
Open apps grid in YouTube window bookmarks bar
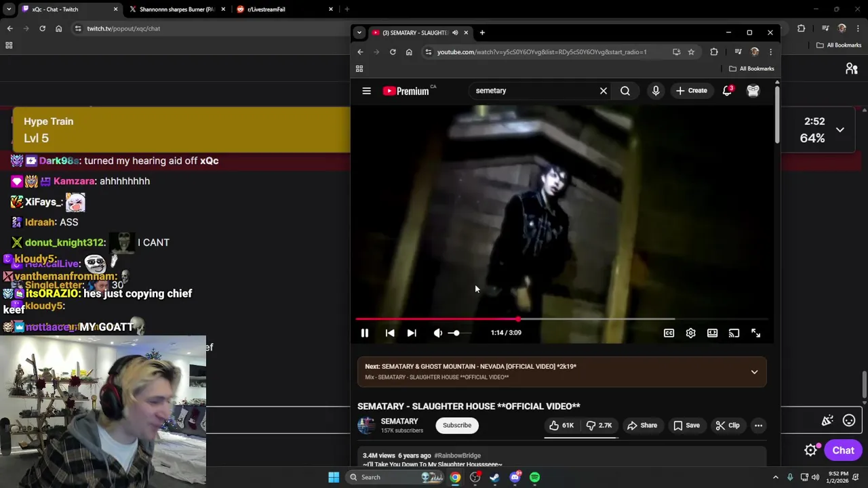(x=359, y=68)
